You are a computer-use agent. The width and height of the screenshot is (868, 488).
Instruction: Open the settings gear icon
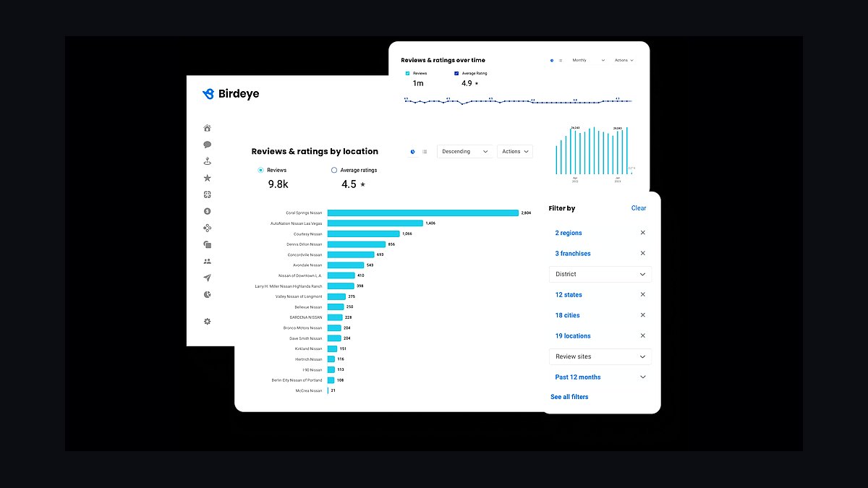(207, 321)
